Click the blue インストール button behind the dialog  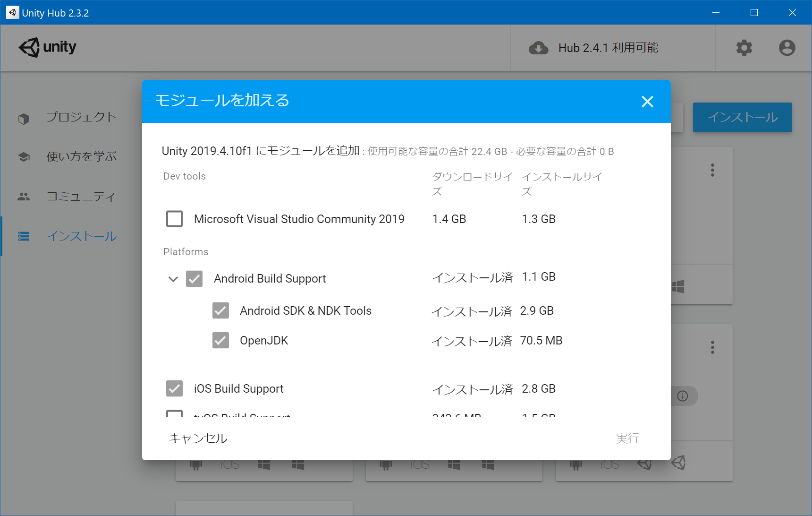coord(742,117)
